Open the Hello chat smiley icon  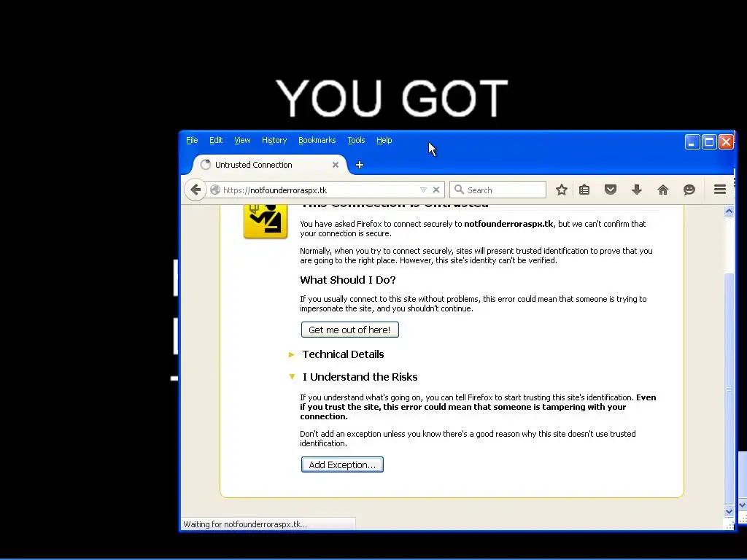pos(689,190)
